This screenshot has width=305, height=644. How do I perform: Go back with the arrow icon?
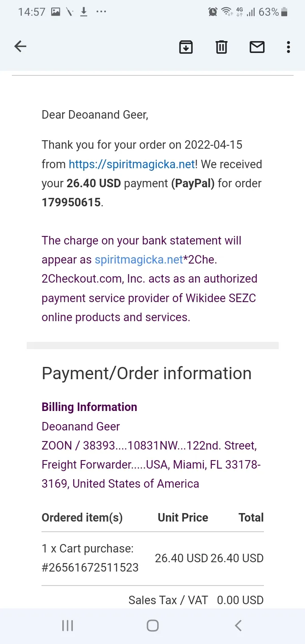[x=20, y=47]
